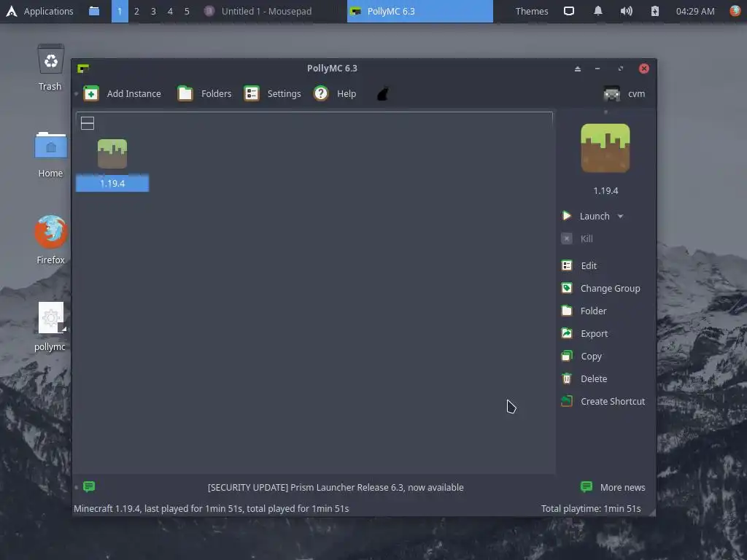Open the Trash desktop icon
Screen dimensions: 747x560
click(50, 67)
